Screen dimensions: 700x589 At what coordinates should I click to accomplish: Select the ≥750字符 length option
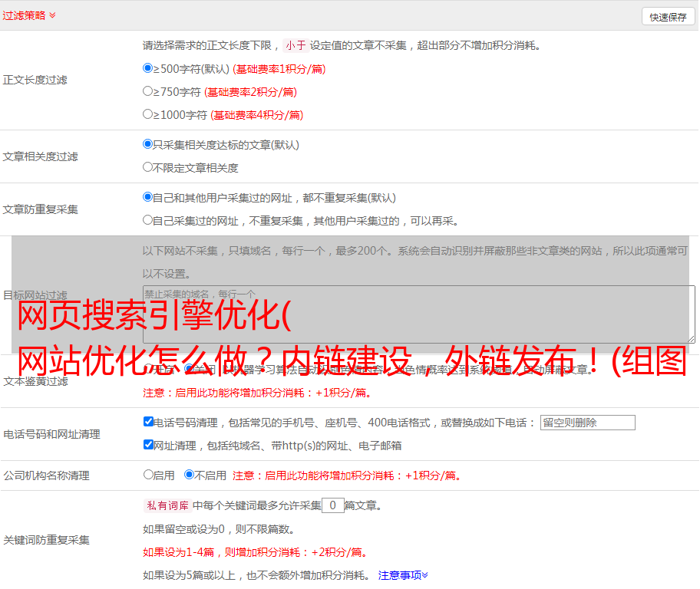click(147, 91)
